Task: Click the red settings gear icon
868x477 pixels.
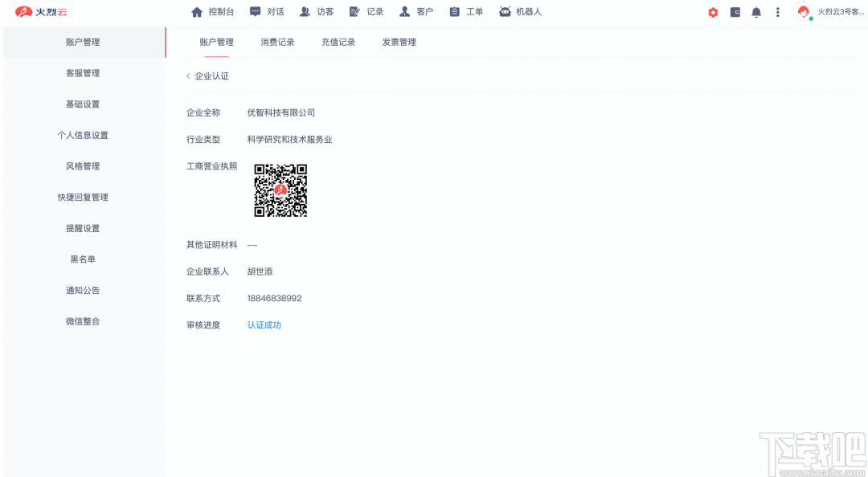Action: pyautogui.click(x=713, y=12)
